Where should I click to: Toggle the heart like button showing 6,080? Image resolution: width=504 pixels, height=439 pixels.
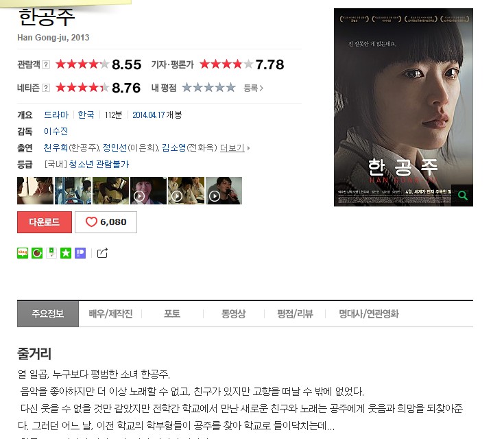pos(106,222)
